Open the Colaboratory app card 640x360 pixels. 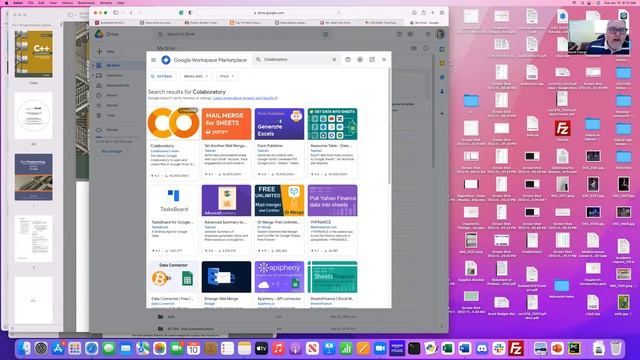(x=173, y=143)
